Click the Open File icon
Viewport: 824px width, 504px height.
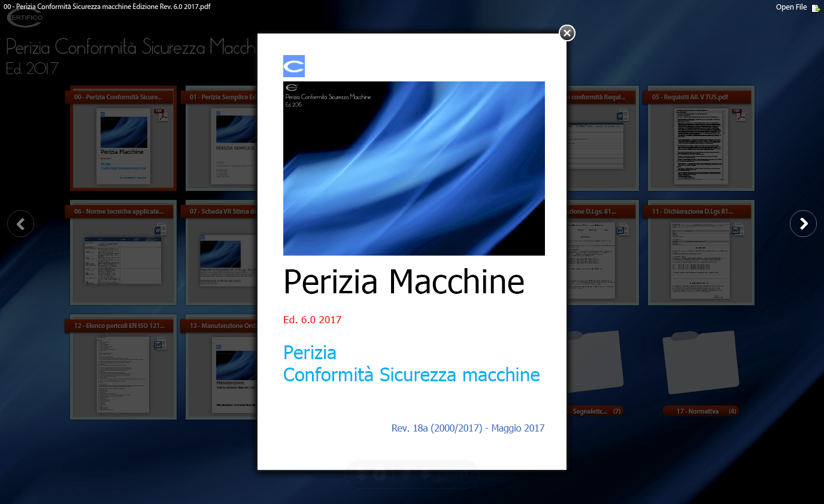(x=816, y=8)
